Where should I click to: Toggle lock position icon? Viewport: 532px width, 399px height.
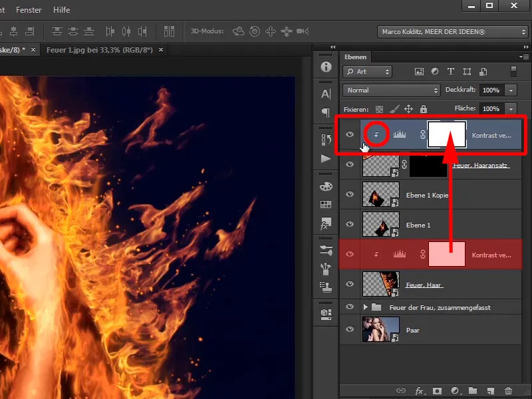click(408, 109)
